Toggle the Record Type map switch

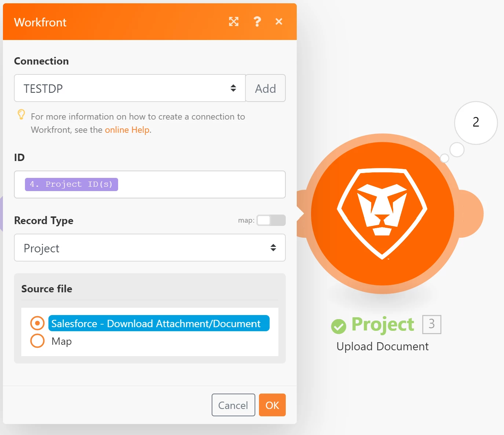pos(271,220)
